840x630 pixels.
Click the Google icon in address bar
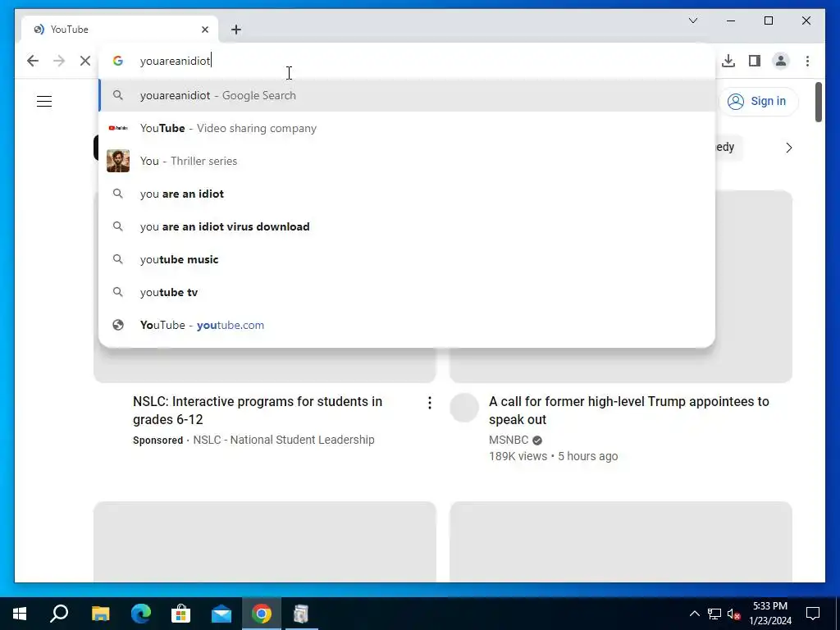(x=118, y=61)
